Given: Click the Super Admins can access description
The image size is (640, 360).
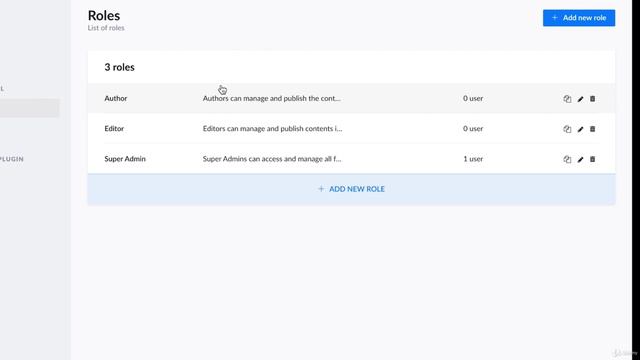Looking at the screenshot, I should point(272,159).
